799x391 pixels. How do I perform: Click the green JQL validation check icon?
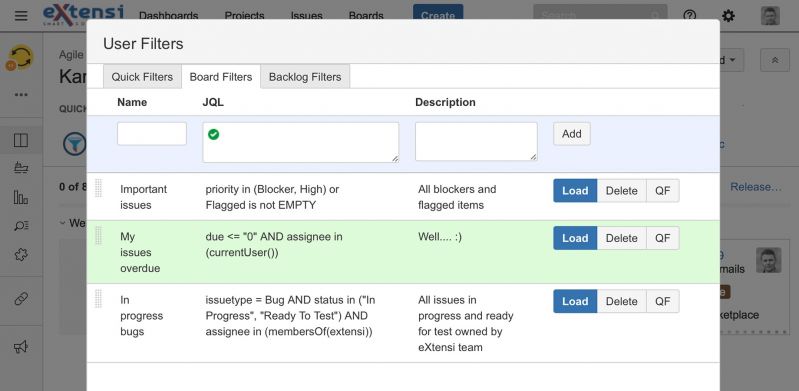(214, 134)
